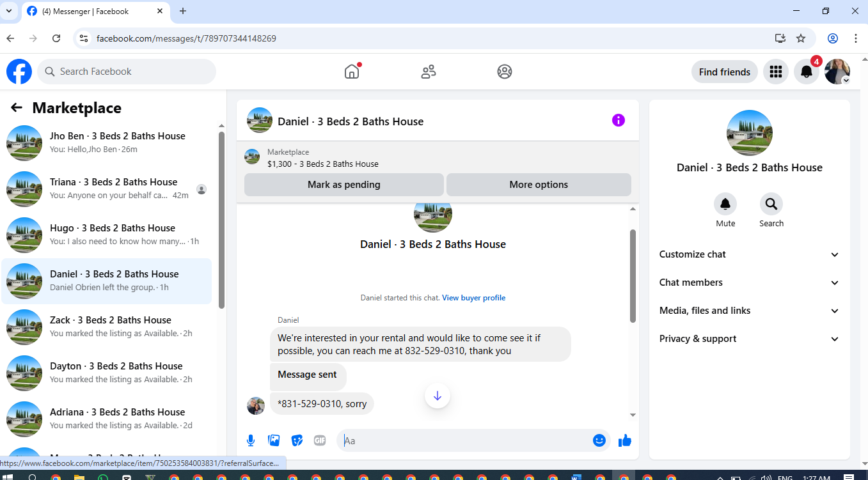Click the chat scrollbar down arrow

[x=633, y=415]
